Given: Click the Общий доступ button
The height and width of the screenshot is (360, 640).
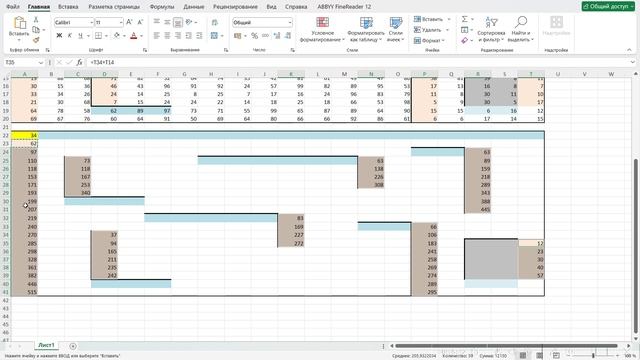Looking at the screenshot, I should click(608, 6).
